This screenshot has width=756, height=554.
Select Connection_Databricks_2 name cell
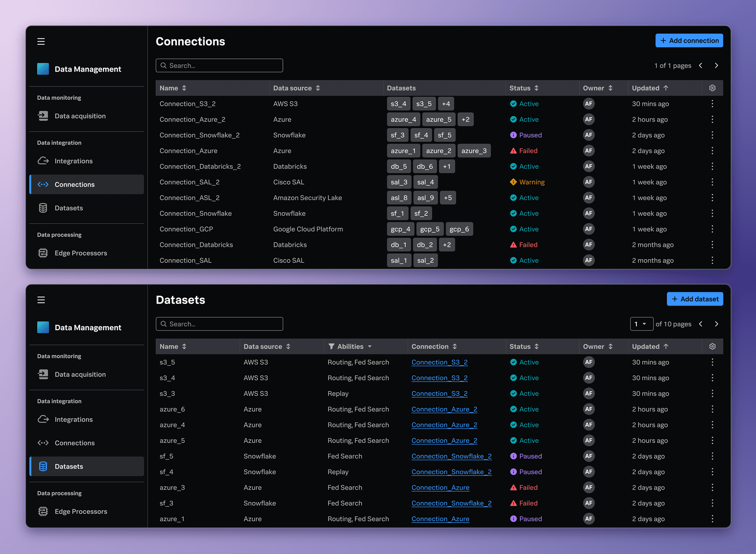point(200,166)
